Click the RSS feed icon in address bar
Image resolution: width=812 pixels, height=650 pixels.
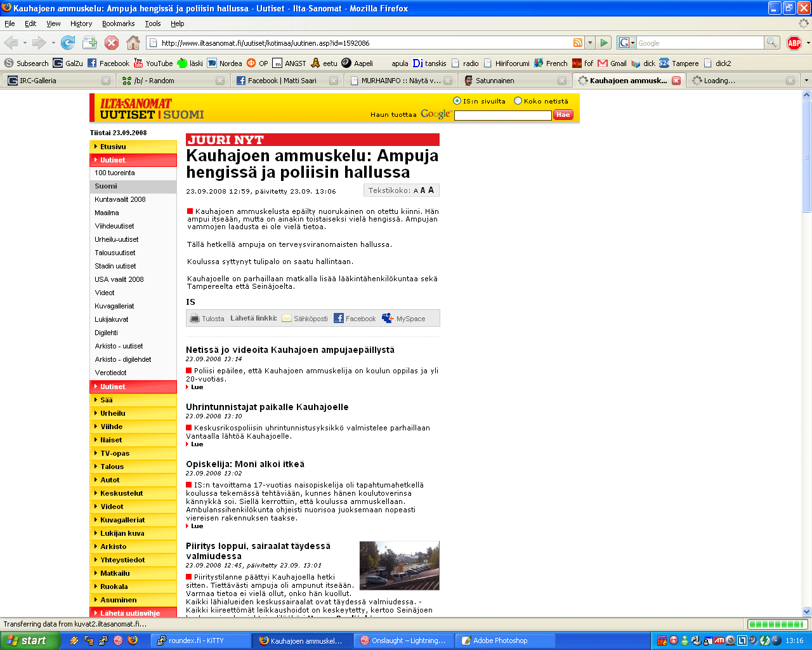[x=578, y=43]
